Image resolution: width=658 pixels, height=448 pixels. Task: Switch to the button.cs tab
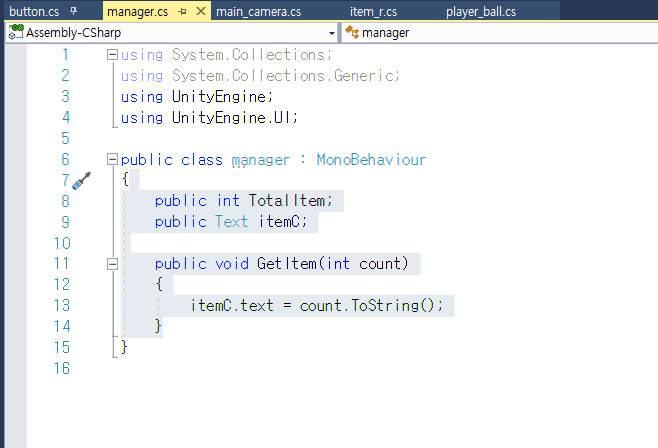click(x=34, y=12)
